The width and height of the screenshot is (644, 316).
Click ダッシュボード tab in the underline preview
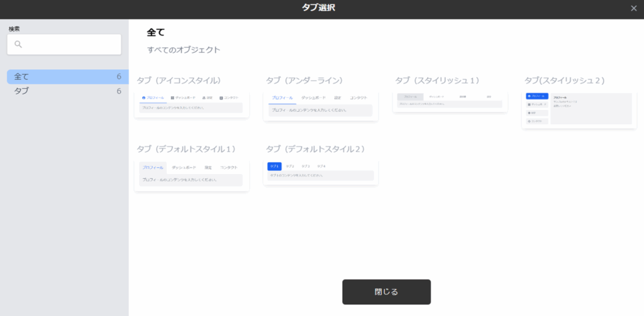pos(313,98)
